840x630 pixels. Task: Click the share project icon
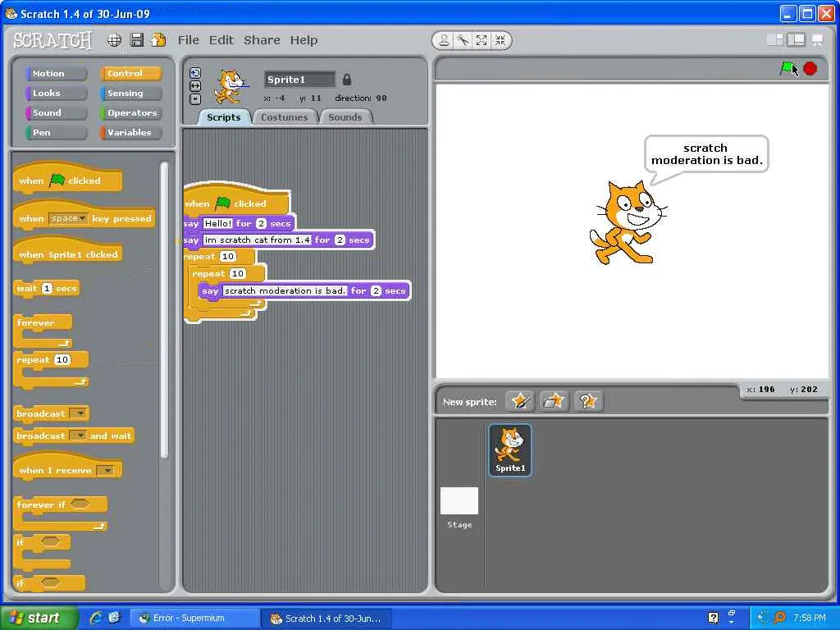[x=158, y=40]
